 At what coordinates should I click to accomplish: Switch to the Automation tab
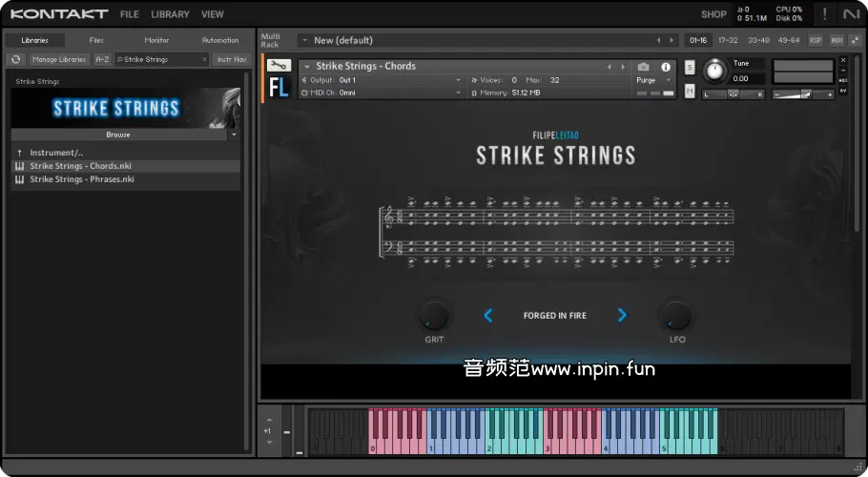[220, 40]
